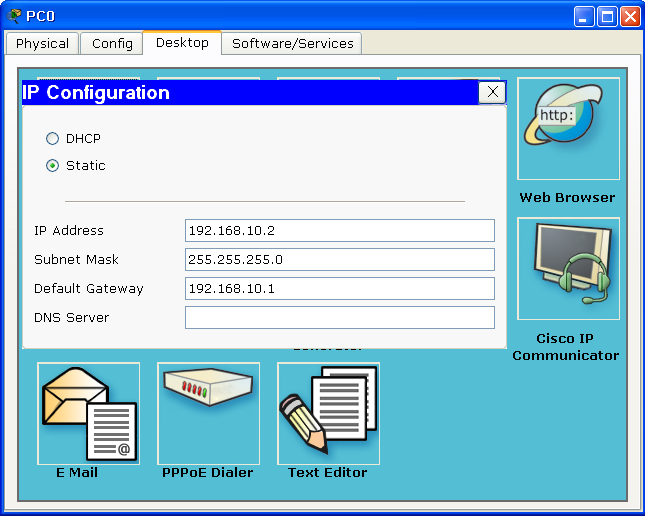The height and width of the screenshot is (516, 645).
Task: Click the Cisco IP Communicator label
Action: pos(566,347)
